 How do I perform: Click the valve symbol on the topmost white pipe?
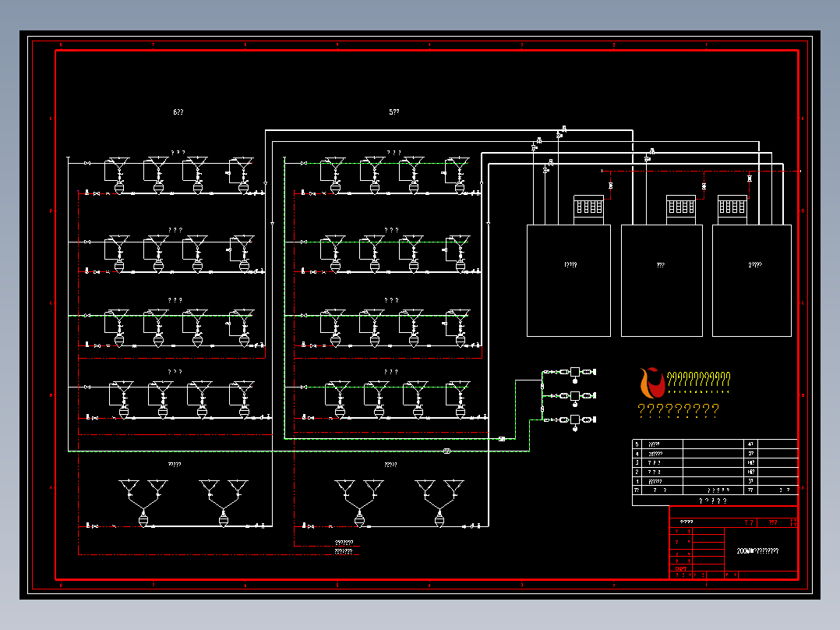[564, 129]
